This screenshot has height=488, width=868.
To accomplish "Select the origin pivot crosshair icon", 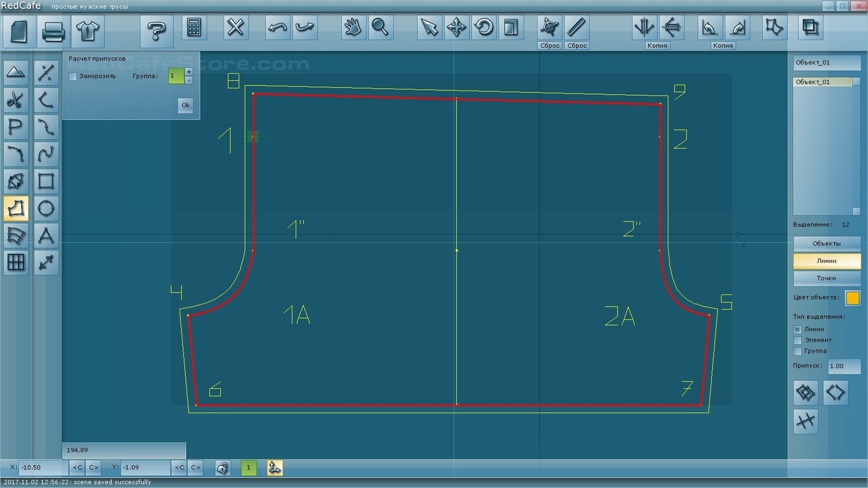I will 549,28.
